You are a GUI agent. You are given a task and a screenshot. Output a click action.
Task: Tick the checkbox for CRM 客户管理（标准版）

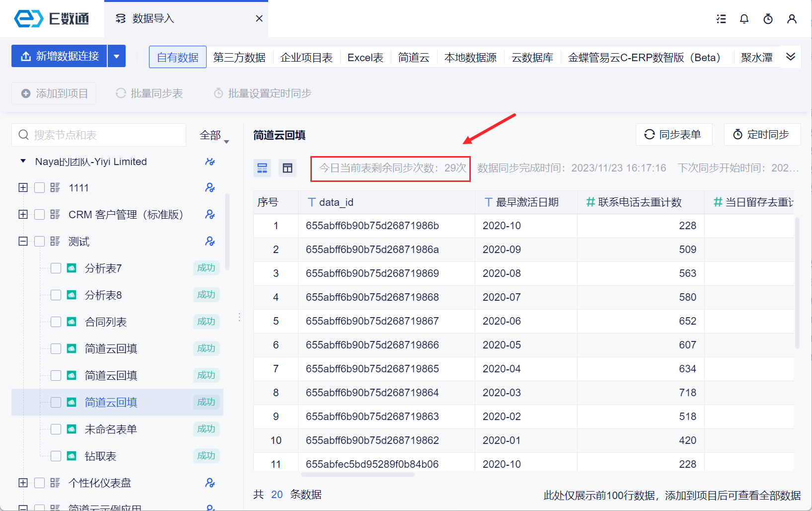[40, 215]
